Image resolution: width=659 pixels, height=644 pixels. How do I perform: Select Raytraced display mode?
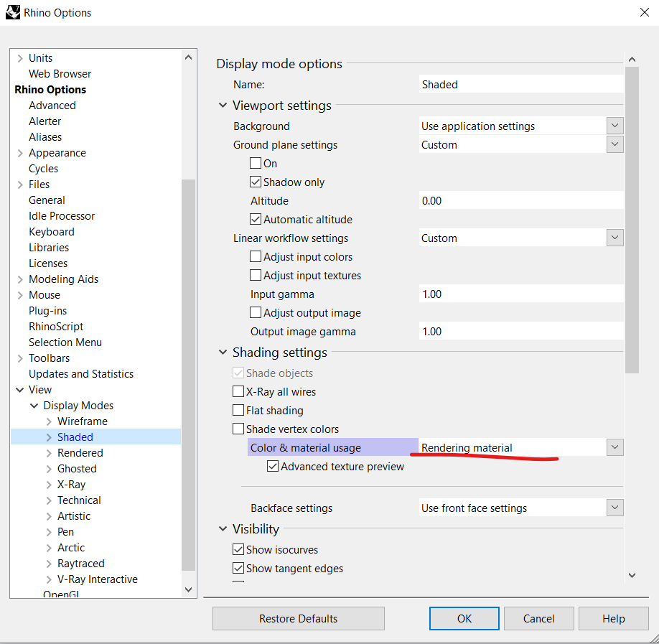80,564
